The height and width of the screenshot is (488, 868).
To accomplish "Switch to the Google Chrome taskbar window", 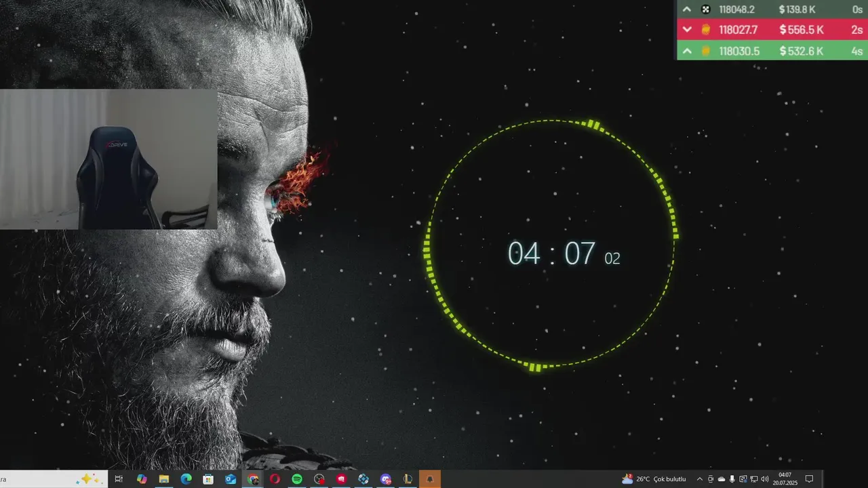I will [253, 479].
